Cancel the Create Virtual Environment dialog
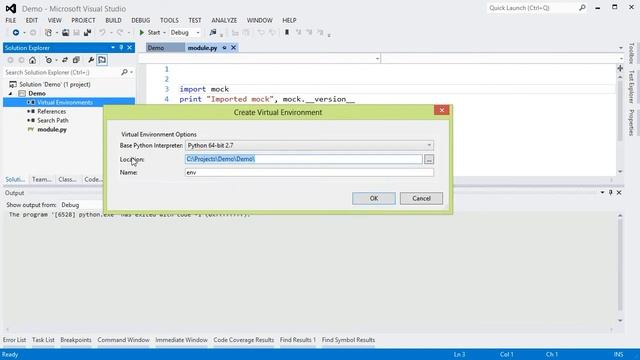The height and width of the screenshot is (360, 640). 421,198
